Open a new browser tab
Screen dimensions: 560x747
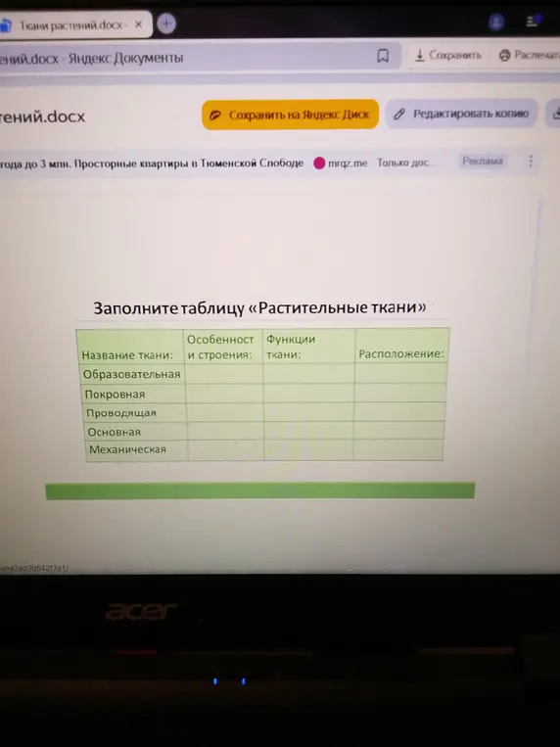click(166, 23)
